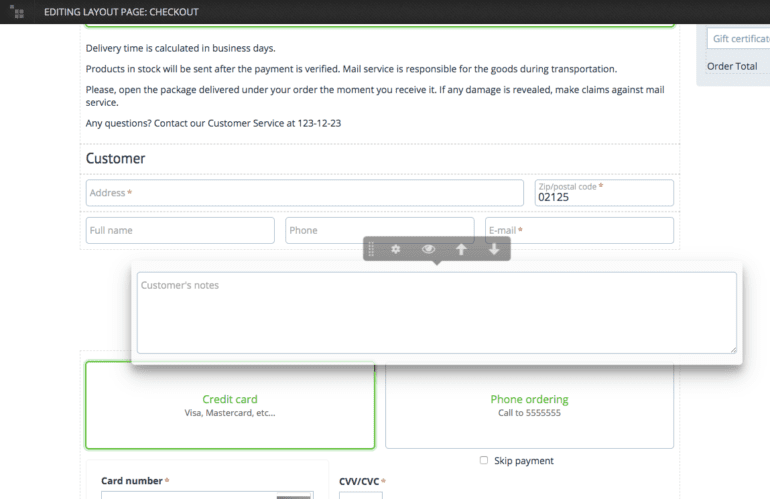Check the Skip payment checkbox

tap(484, 460)
